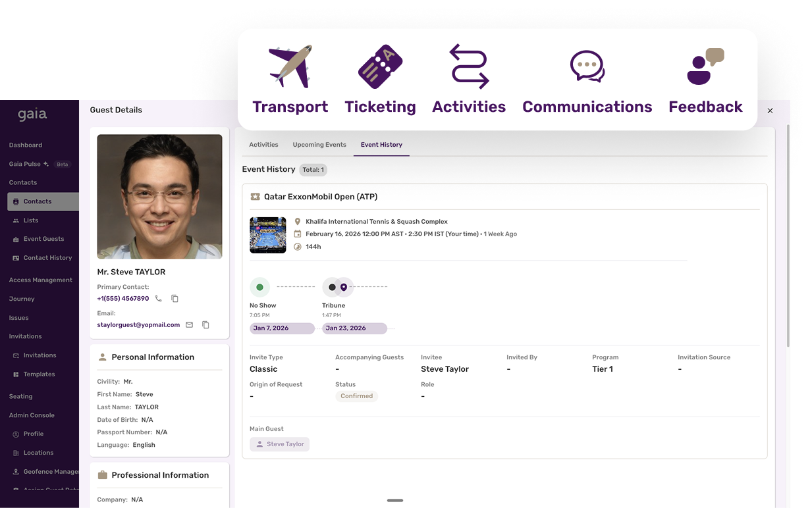Click the Feedback person icon

pyautogui.click(x=705, y=66)
